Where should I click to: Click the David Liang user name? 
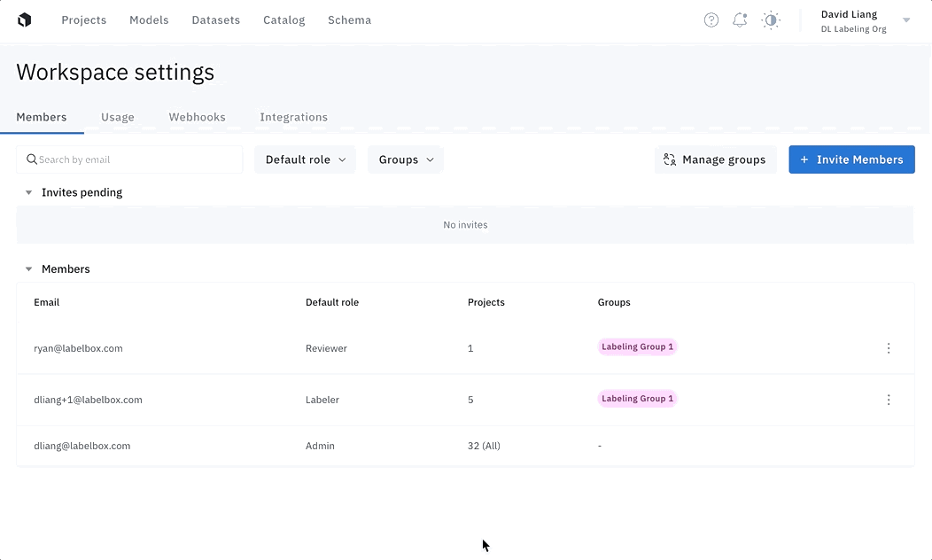[849, 14]
